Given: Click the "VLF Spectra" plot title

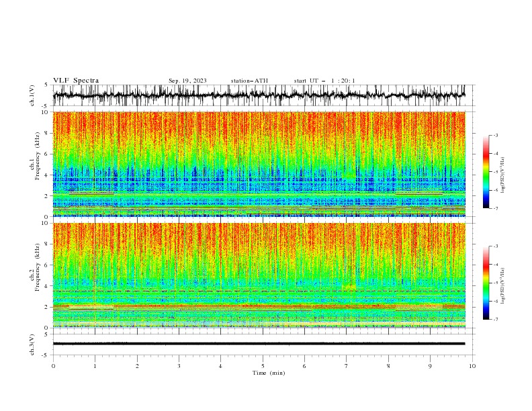Looking at the screenshot, I should [76, 81].
